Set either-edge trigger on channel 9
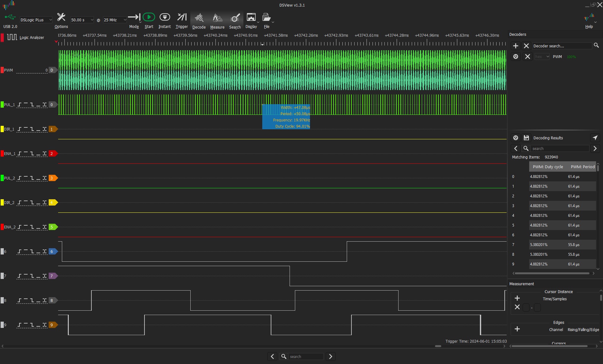 point(45,325)
